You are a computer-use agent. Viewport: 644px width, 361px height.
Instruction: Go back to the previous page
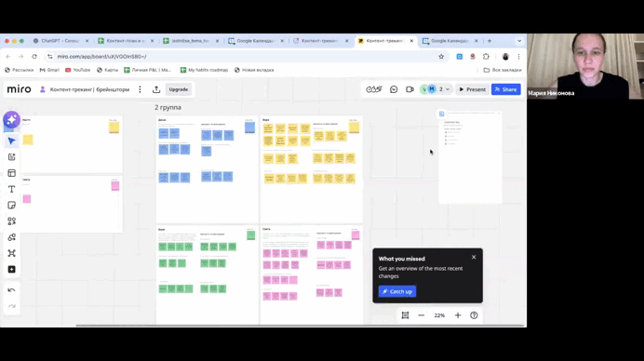point(8,56)
